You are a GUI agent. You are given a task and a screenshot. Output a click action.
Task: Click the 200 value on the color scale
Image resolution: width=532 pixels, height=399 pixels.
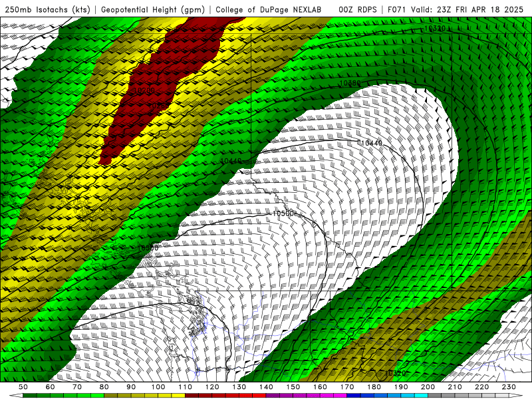click(428, 387)
